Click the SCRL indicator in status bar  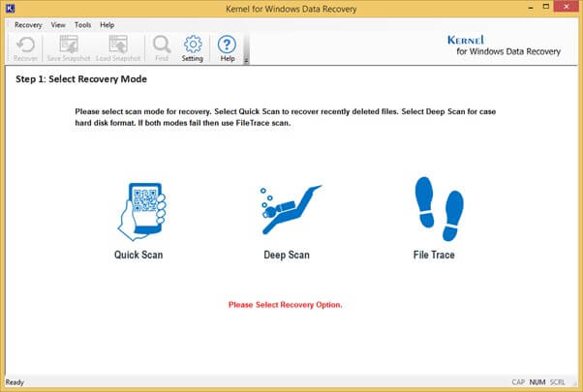pyautogui.click(x=557, y=382)
